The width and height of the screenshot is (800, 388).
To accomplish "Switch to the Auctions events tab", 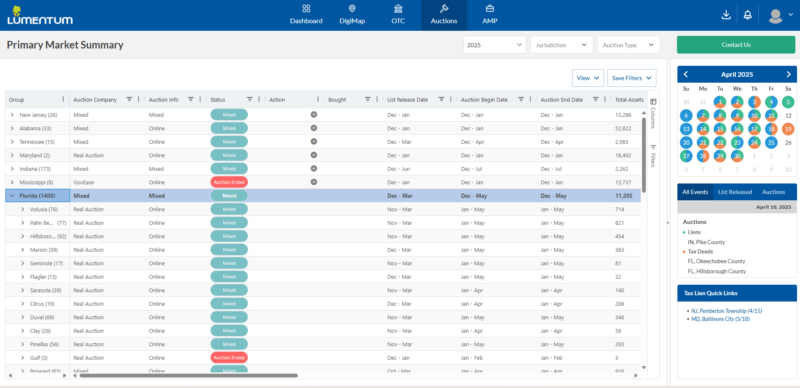I will pyautogui.click(x=773, y=192).
